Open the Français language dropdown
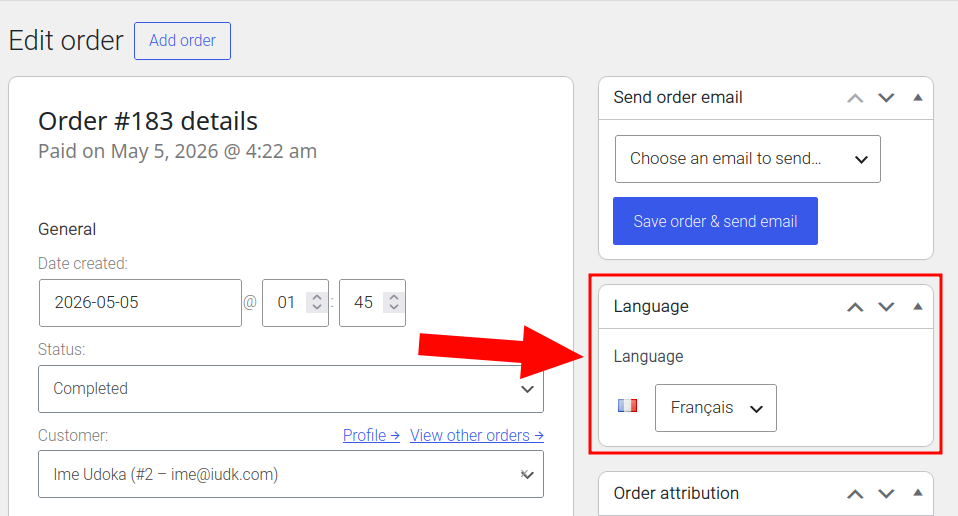The image size is (958, 516). tap(715, 408)
